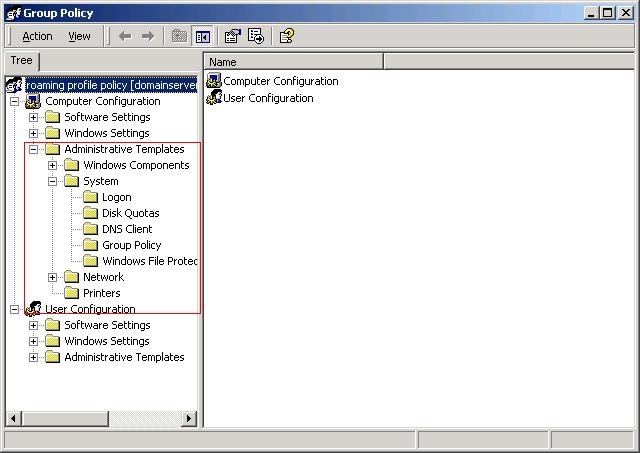This screenshot has height=453, width=640.
Task: Close the Group Policy window
Action: click(625, 13)
